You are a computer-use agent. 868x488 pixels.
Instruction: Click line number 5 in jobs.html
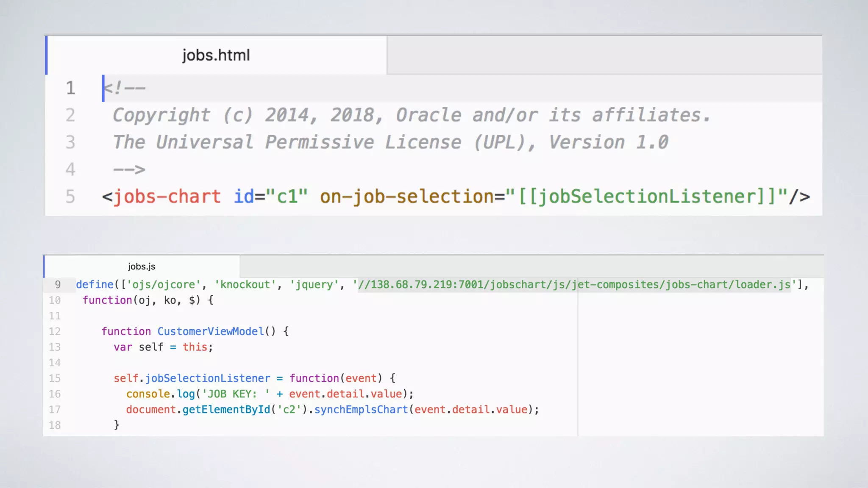click(70, 197)
